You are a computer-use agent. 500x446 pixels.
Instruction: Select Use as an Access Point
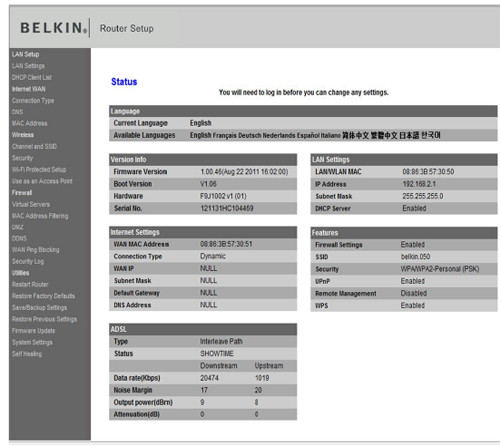pyautogui.click(x=42, y=181)
